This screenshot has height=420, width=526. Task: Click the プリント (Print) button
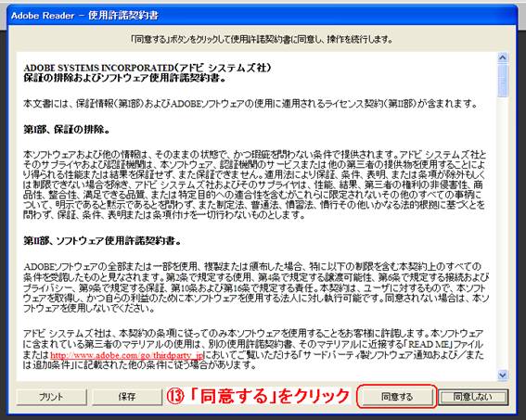(x=51, y=397)
